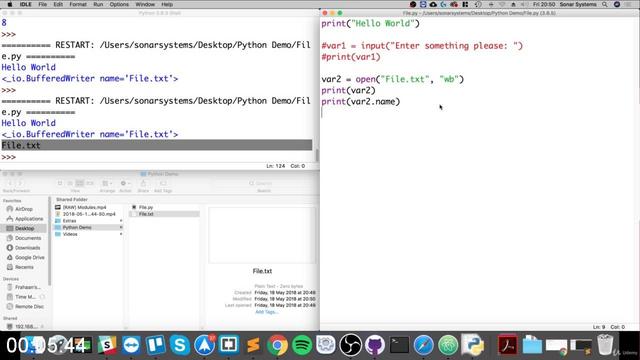Open Finder Action gear dropdown

pos(125,184)
